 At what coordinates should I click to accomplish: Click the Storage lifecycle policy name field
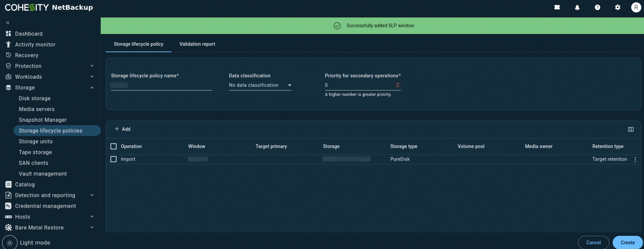tap(161, 85)
